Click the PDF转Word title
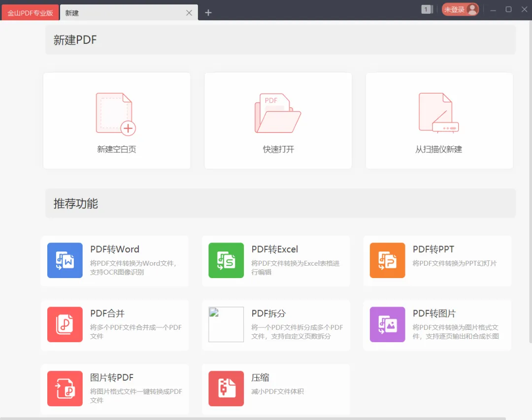Screen dimensions: 532x420 click(x=115, y=249)
